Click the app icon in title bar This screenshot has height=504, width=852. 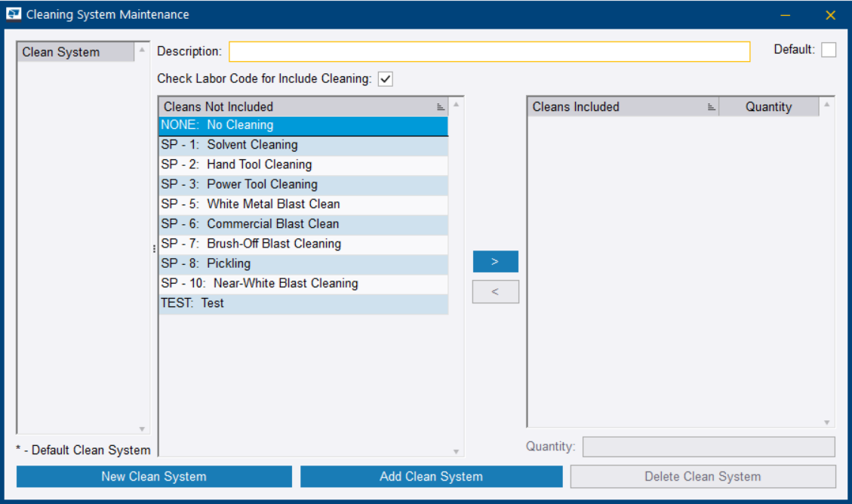(14, 14)
